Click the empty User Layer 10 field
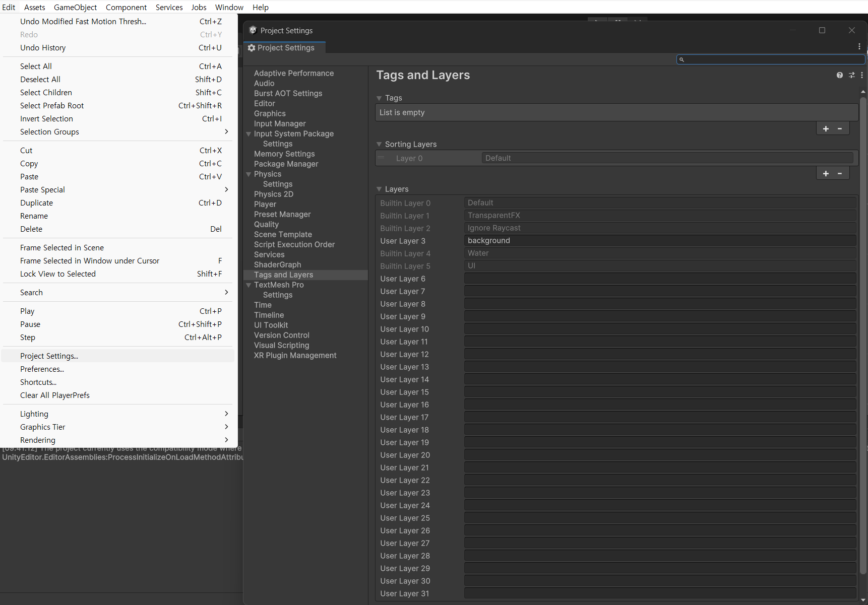Image resolution: width=868 pixels, height=605 pixels. pos(660,329)
